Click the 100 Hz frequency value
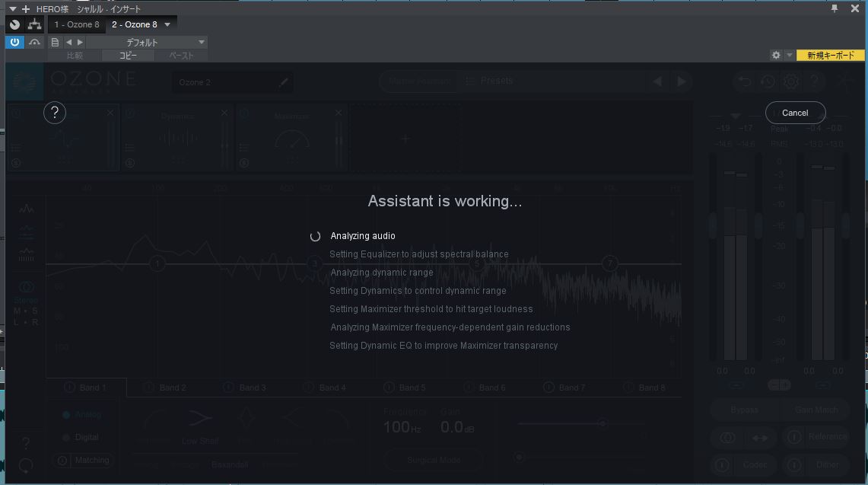The width and height of the screenshot is (868, 485). click(x=402, y=427)
